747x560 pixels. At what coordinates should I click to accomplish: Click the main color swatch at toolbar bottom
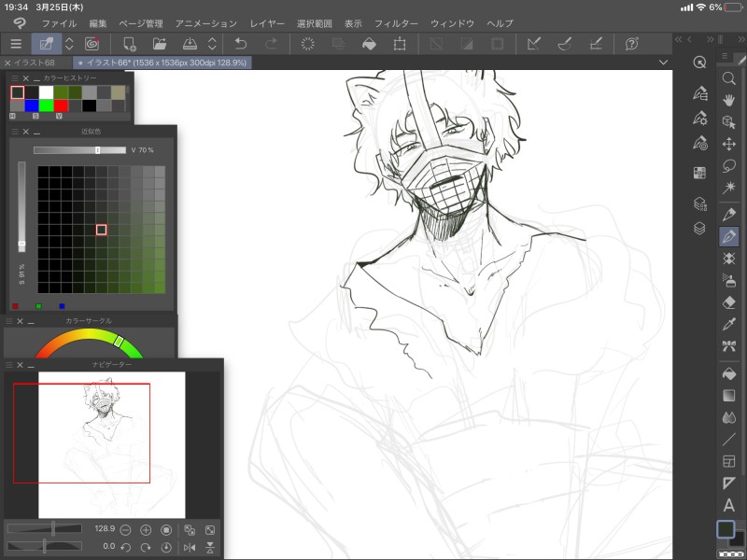726,529
